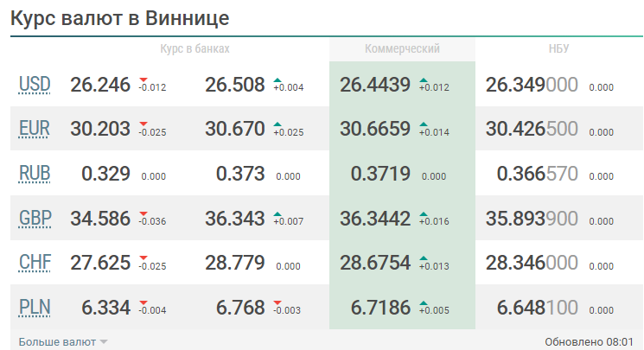Image resolution: width=644 pixels, height=350 pixels.
Task: Open the PLN currency link
Action: [35, 308]
